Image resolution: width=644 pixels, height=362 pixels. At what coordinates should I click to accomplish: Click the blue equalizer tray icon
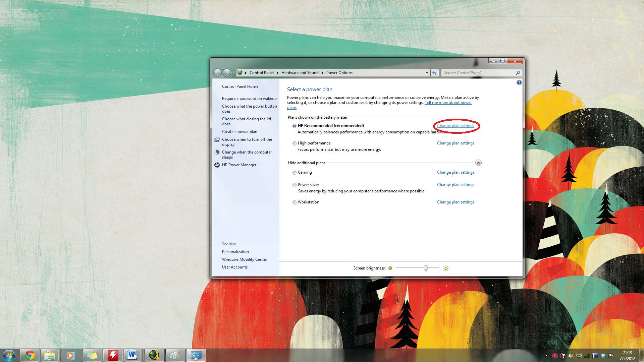tap(595, 356)
